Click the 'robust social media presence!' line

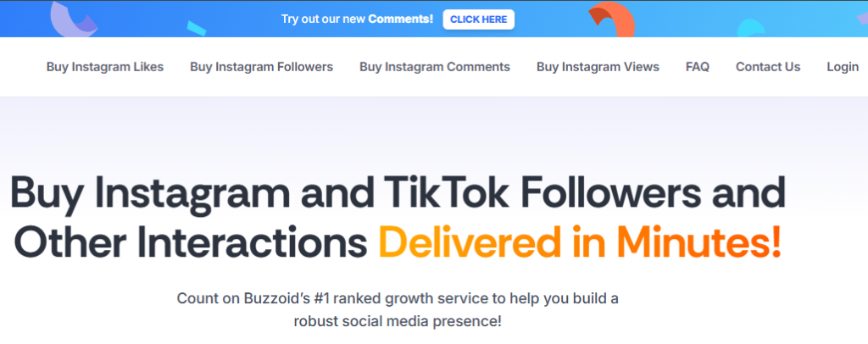coord(398,323)
